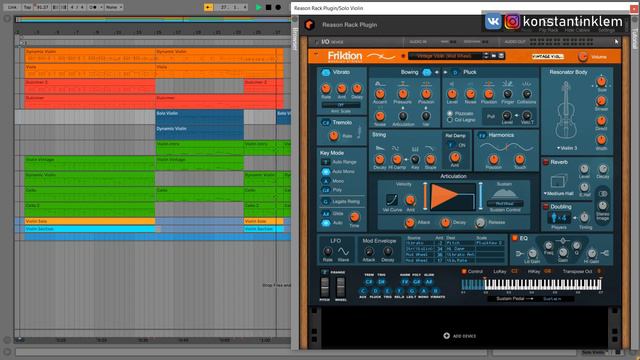Toggle the Harmonics F# button
This screenshot has height=360, width=640.
(482, 135)
